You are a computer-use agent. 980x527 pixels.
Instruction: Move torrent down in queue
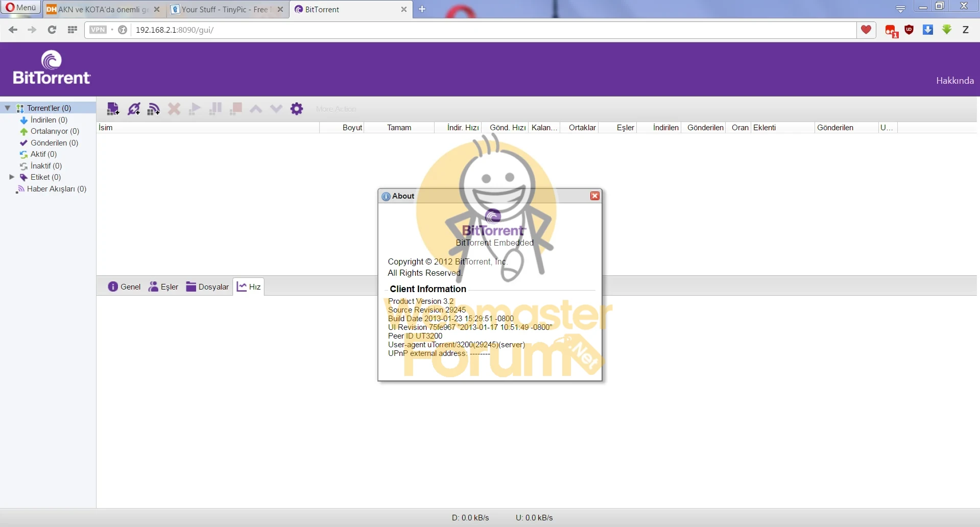pyautogui.click(x=276, y=109)
